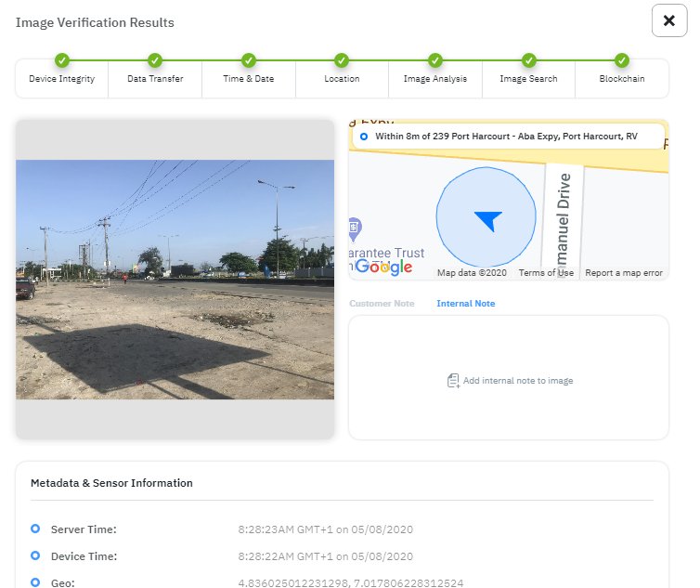Image resolution: width=700 pixels, height=588 pixels.
Task: Click the Device Time value 8:28:22AM
Action: coord(325,556)
